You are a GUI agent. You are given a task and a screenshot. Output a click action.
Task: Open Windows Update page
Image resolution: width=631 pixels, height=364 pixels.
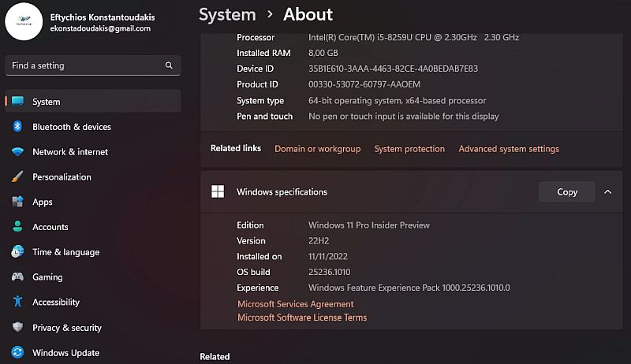click(x=93, y=352)
